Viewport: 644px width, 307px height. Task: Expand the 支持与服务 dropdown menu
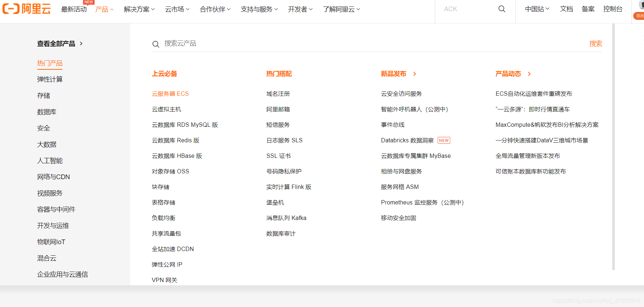pyautogui.click(x=259, y=9)
